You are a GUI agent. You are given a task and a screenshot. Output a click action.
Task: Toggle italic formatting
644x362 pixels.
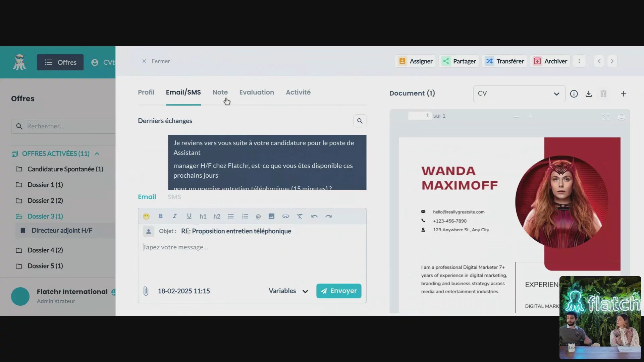(x=175, y=216)
